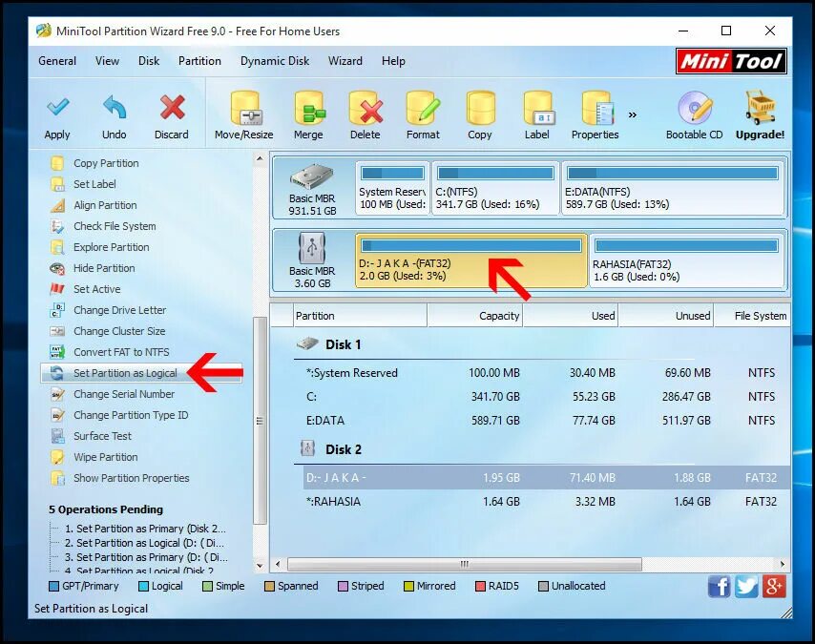Click Convert FAT to NTFS

121,352
